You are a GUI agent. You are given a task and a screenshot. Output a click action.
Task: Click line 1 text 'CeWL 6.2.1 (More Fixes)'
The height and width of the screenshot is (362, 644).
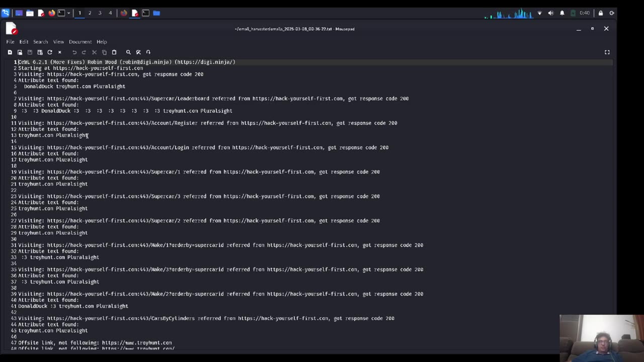pos(52,62)
